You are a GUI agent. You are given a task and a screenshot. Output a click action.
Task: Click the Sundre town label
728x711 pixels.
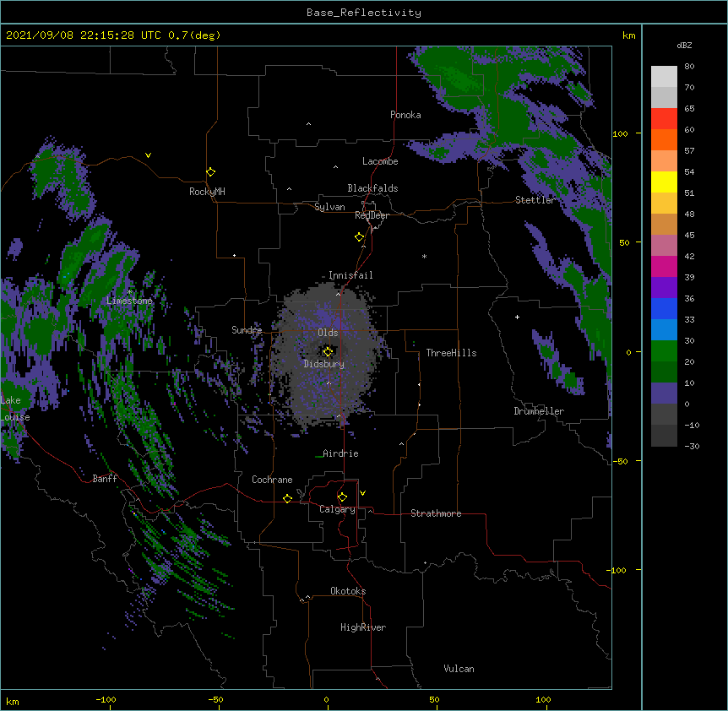(247, 330)
